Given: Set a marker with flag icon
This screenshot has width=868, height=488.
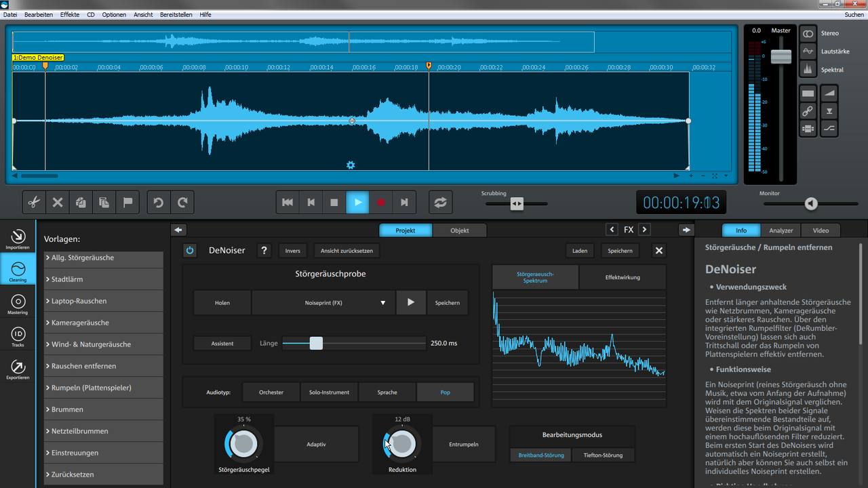Looking at the screenshot, I should tap(127, 202).
